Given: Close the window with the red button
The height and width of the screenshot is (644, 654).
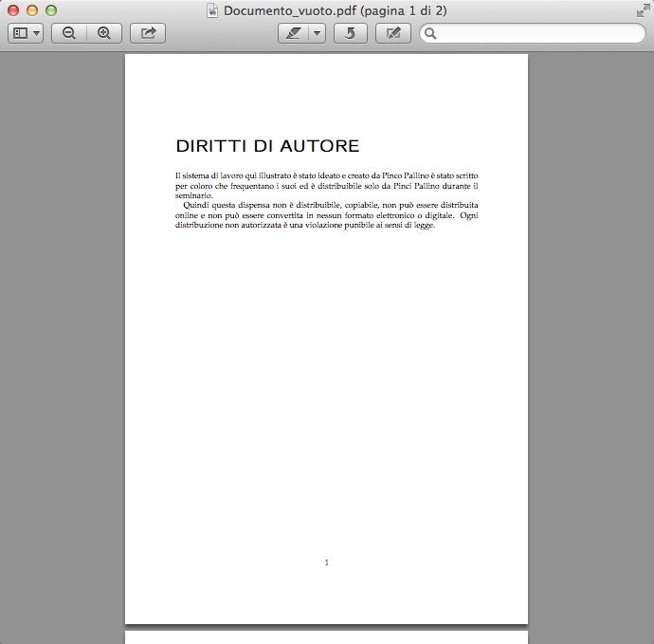Looking at the screenshot, I should tap(13, 10).
